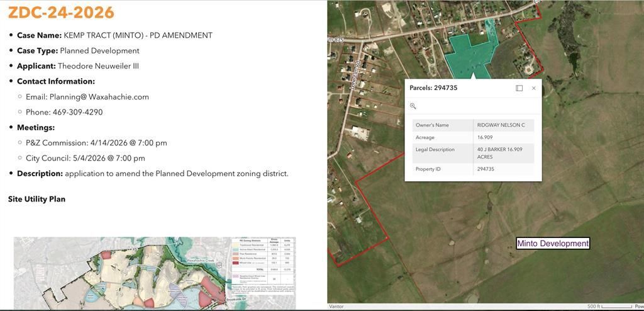
Task: Close the Parcels 294735 popup
Action: coord(534,88)
